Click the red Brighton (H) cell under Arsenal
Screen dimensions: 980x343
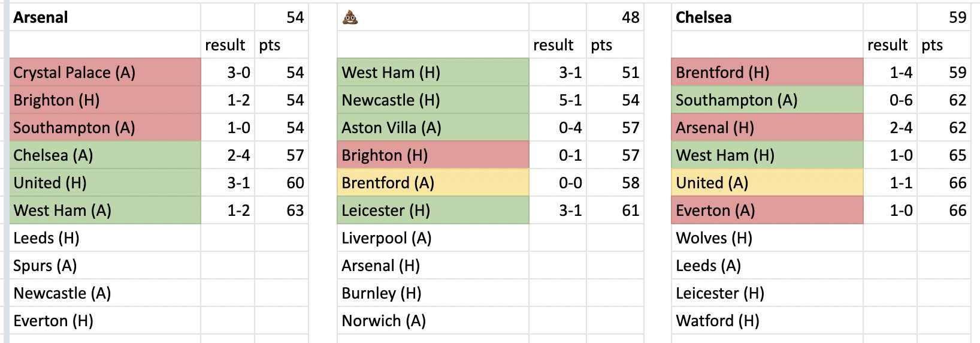pyautogui.click(x=105, y=100)
